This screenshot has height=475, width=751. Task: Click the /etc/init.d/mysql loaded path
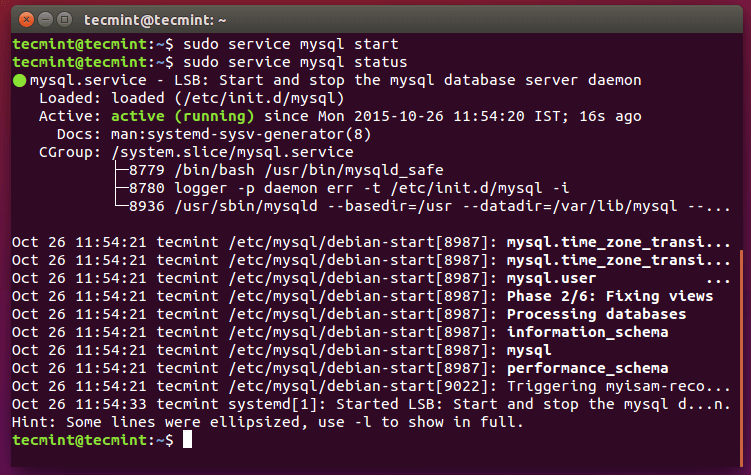[x=260, y=98]
